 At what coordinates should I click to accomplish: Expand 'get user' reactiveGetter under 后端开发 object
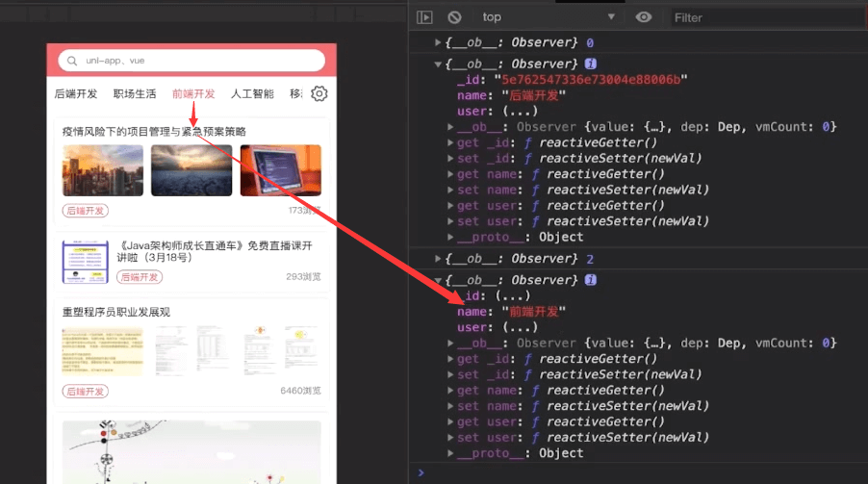[450, 206]
